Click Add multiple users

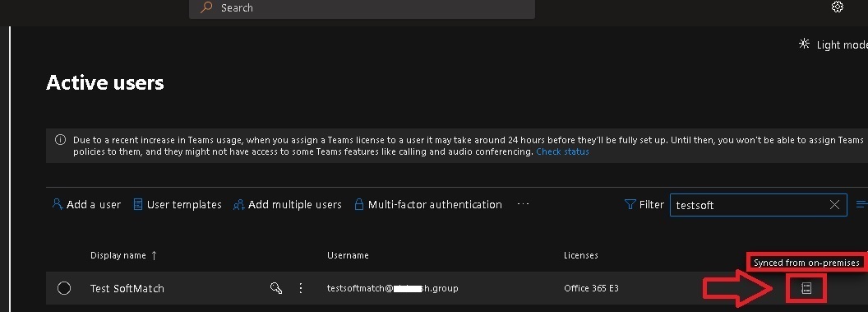pyautogui.click(x=288, y=204)
